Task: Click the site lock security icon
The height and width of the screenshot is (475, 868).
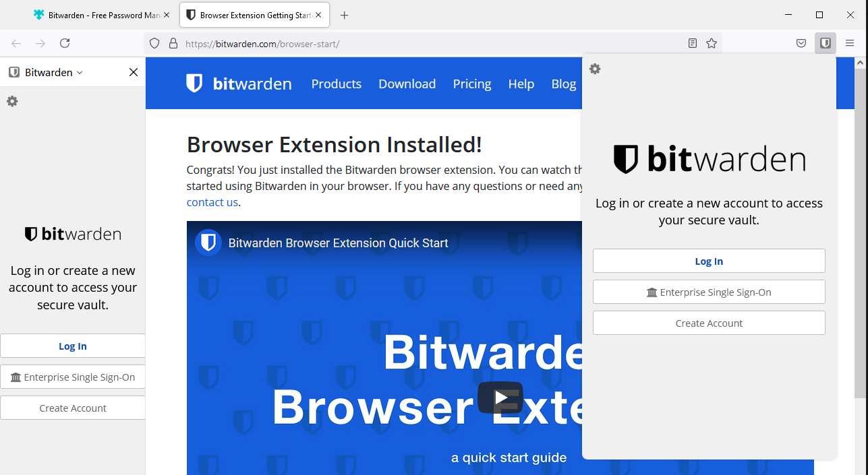Action: [173, 43]
